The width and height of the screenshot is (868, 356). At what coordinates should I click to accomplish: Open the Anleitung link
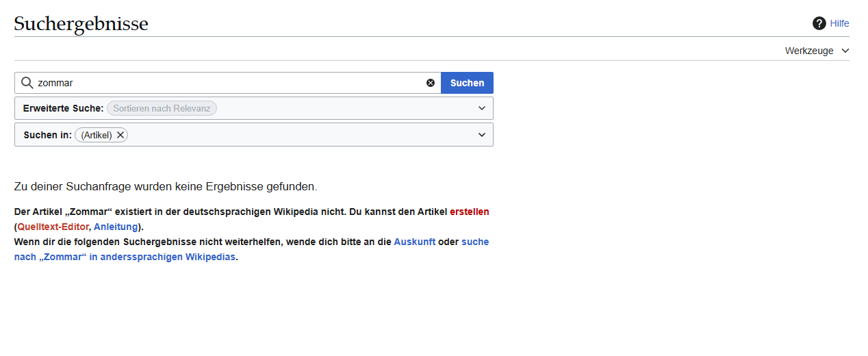tap(116, 227)
